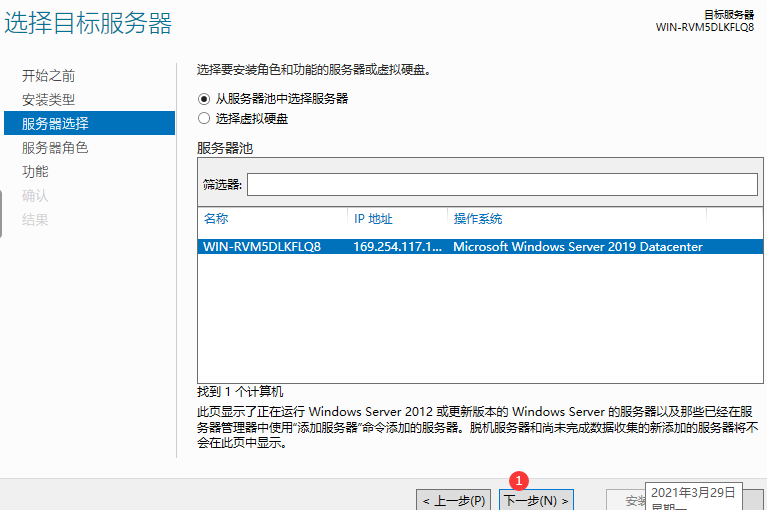Select the WIN-RVM5DLKFLQ8 server name in list
This screenshot has height=510, width=767.
coord(262,247)
